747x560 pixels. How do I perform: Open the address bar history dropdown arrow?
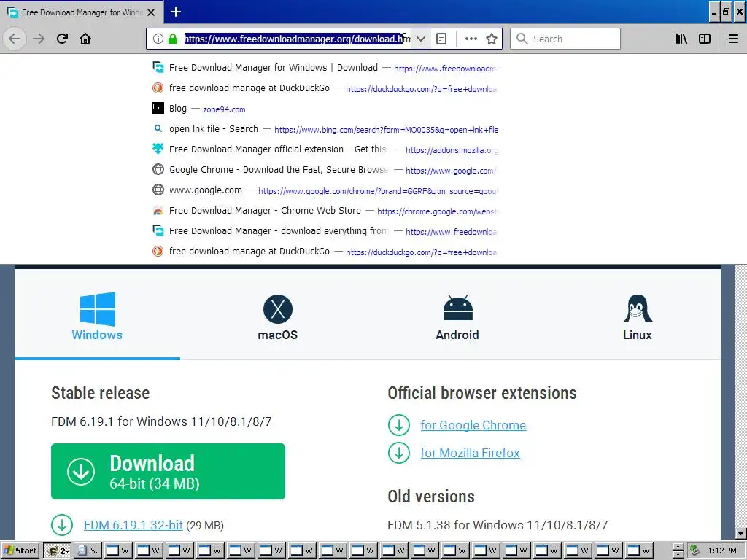click(421, 39)
